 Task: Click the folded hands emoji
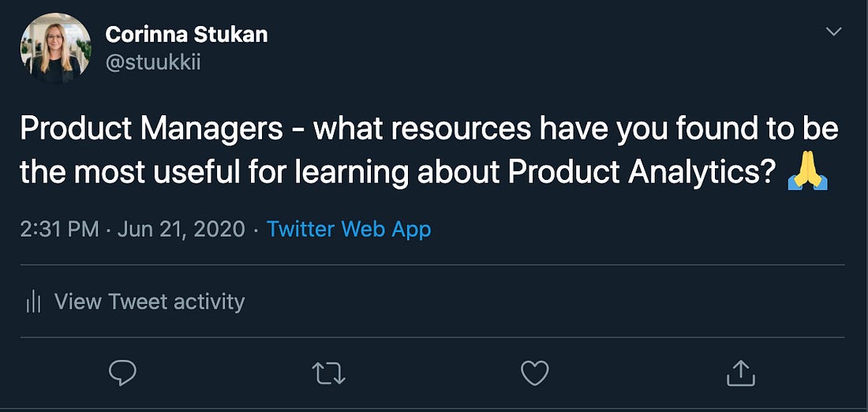(x=807, y=173)
